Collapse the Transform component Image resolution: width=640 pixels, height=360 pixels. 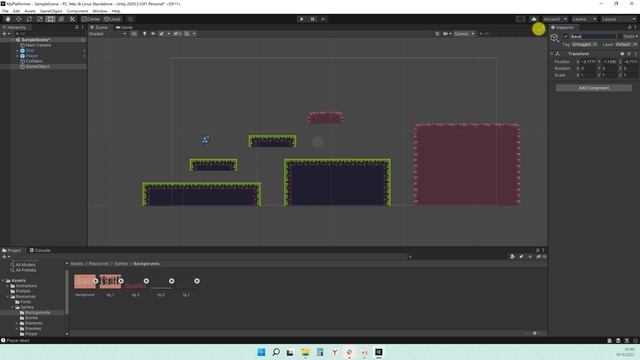552,53
